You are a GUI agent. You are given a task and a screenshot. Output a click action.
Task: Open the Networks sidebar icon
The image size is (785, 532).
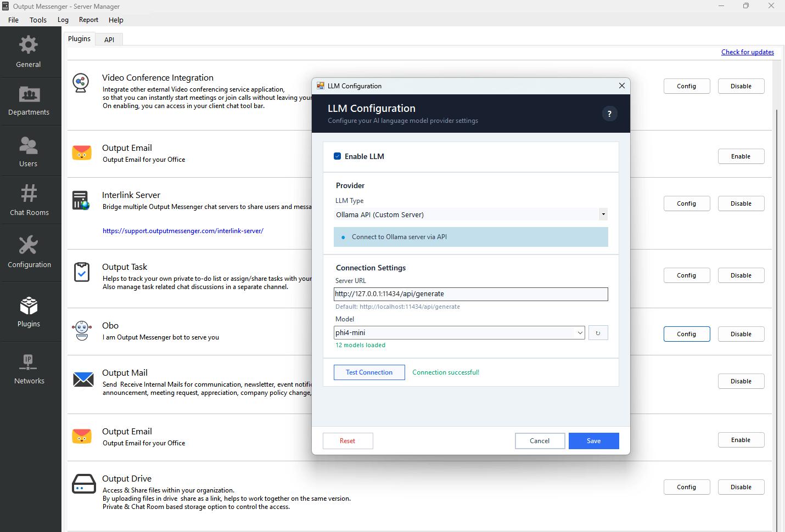click(x=28, y=363)
